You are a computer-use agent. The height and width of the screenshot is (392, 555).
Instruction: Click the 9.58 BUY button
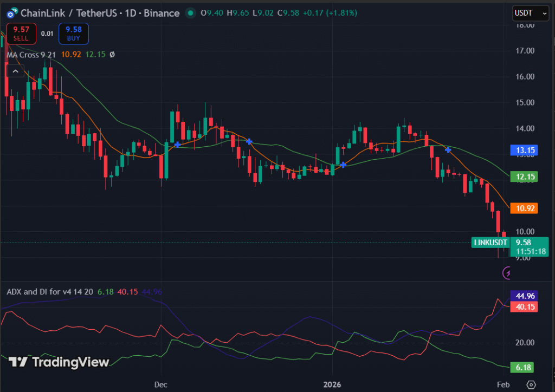click(x=74, y=34)
